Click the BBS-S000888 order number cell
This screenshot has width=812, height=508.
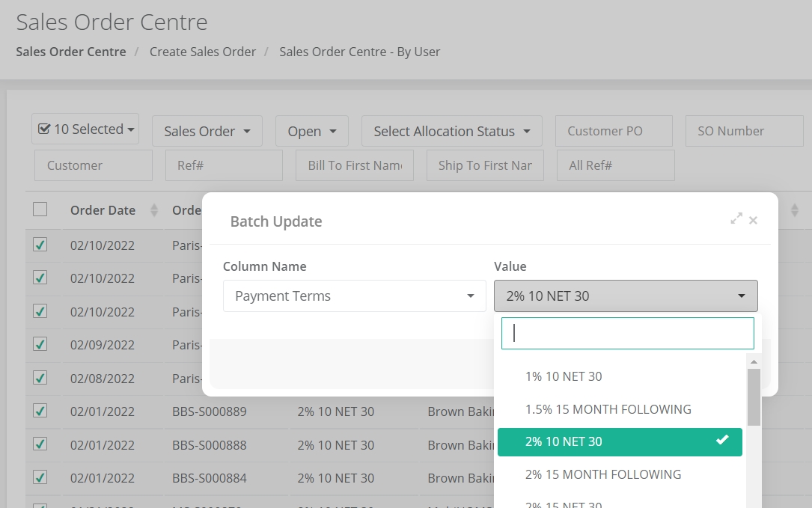pyautogui.click(x=210, y=445)
